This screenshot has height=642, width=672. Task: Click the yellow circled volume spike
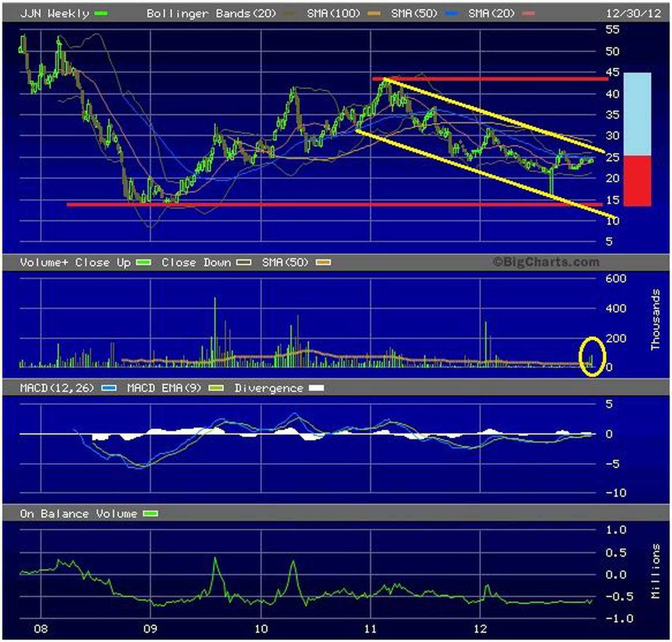point(592,357)
